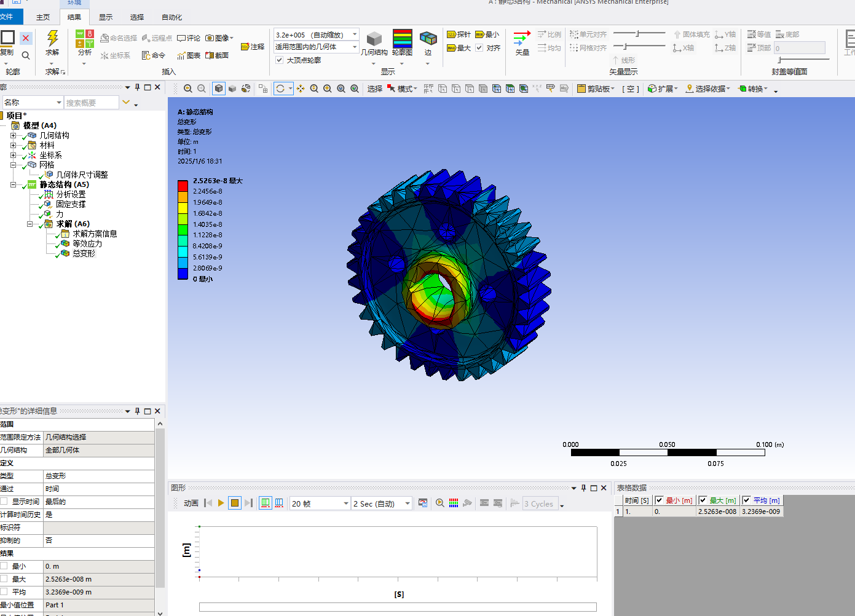This screenshot has height=616, width=855.
Task: Open the 轮廓图 (Contours) display icon
Action: coord(403,38)
